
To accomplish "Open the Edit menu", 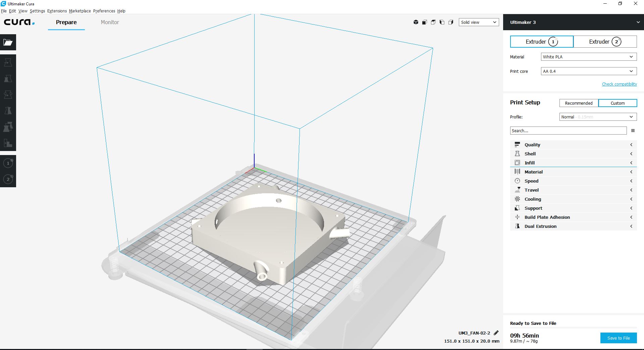I will pos(12,11).
